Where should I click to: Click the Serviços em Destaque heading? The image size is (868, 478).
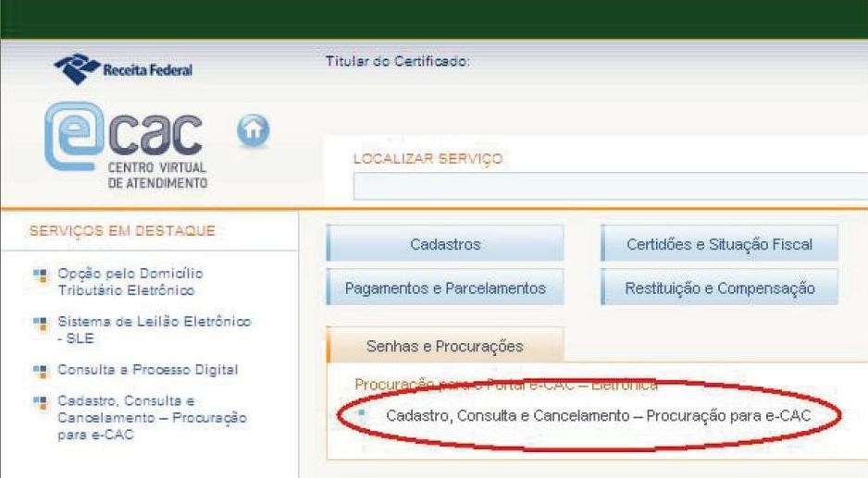pyautogui.click(x=122, y=231)
